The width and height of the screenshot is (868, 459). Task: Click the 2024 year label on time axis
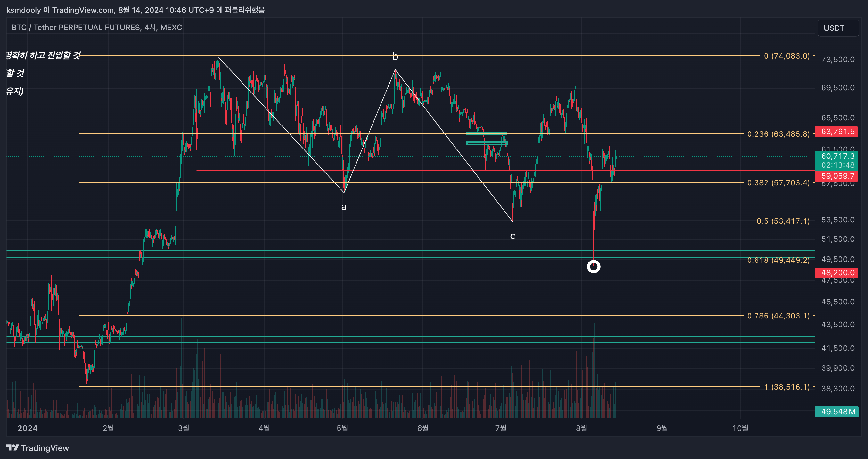click(28, 428)
